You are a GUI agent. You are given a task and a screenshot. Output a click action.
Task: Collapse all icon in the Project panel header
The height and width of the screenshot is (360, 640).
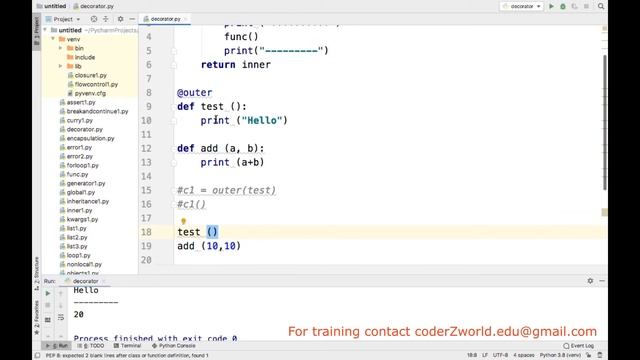click(x=106, y=19)
